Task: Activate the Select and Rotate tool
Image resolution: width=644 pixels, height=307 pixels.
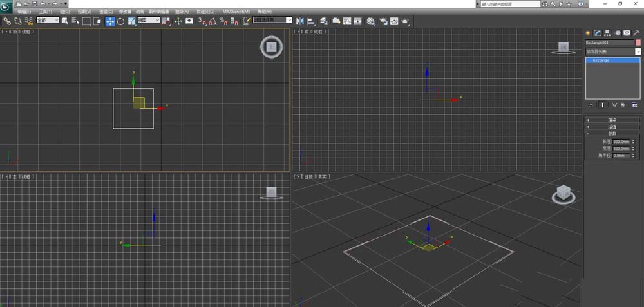Action: point(120,21)
